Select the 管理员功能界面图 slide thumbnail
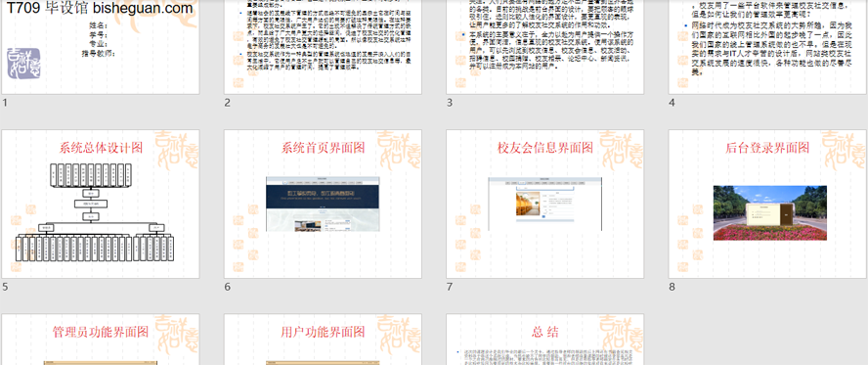This screenshot has height=365, width=868. point(101,340)
